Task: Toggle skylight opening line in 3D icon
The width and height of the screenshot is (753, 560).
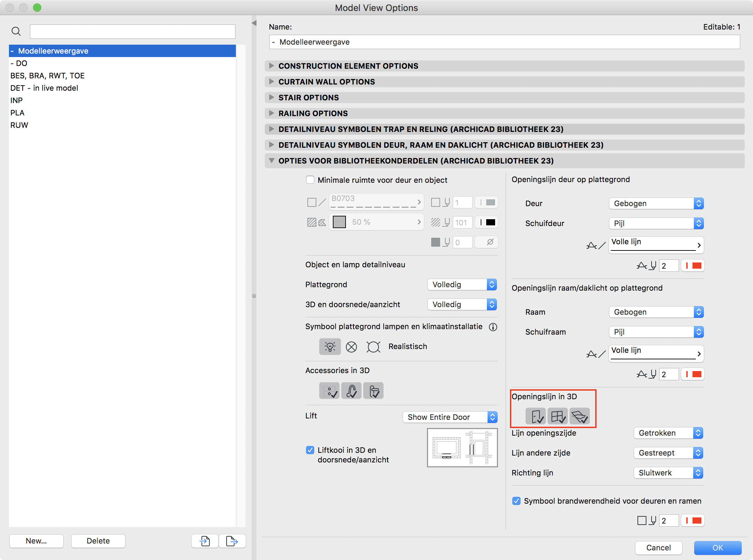Action: pyautogui.click(x=580, y=416)
